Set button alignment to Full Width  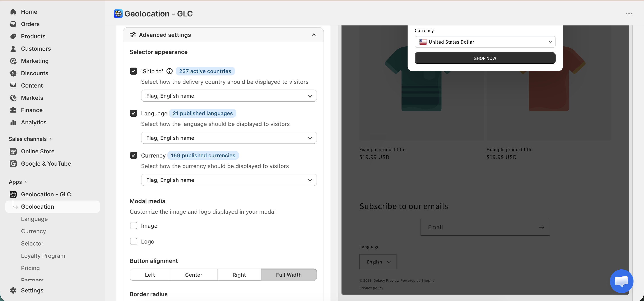(x=289, y=275)
